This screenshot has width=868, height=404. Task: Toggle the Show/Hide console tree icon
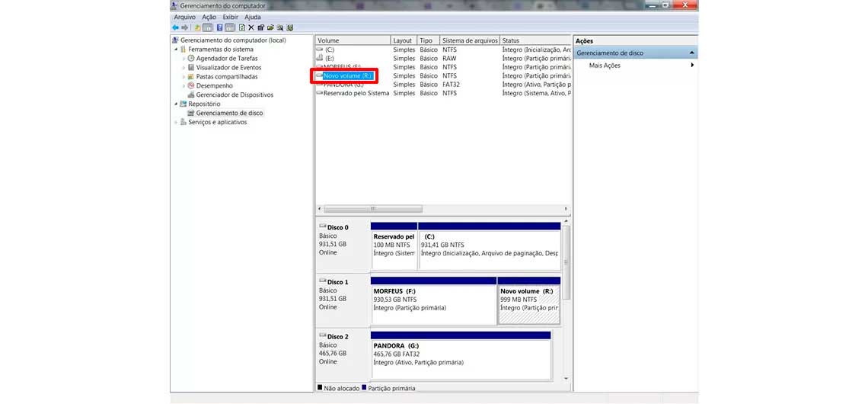coord(208,27)
